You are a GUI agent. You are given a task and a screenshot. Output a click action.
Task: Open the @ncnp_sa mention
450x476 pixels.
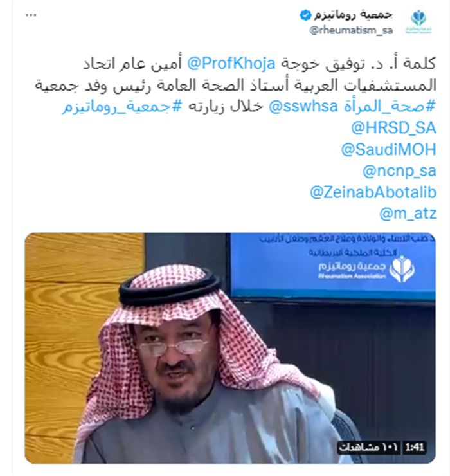tap(399, 171)
